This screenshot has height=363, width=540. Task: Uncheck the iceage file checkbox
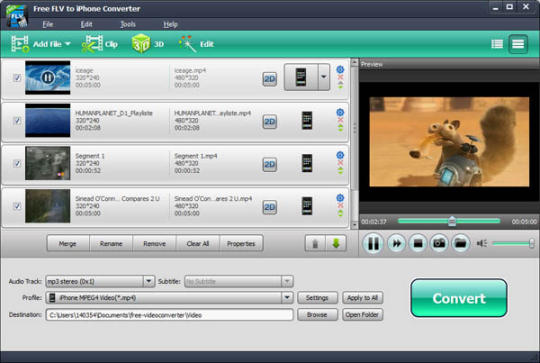17,77
